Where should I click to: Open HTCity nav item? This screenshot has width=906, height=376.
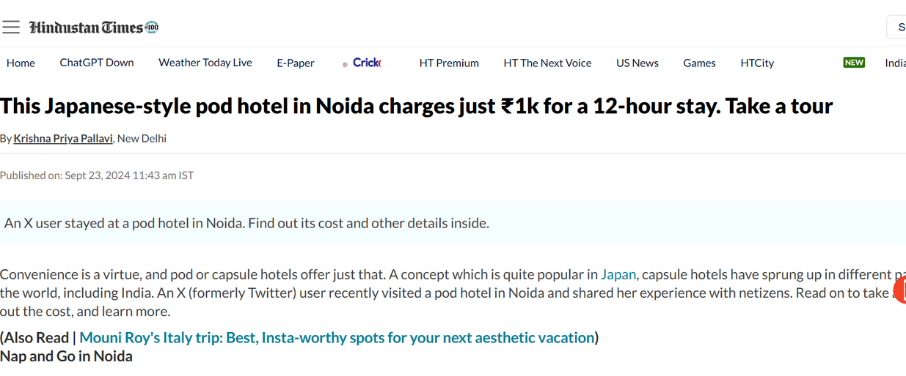click(x=757, y=63)
